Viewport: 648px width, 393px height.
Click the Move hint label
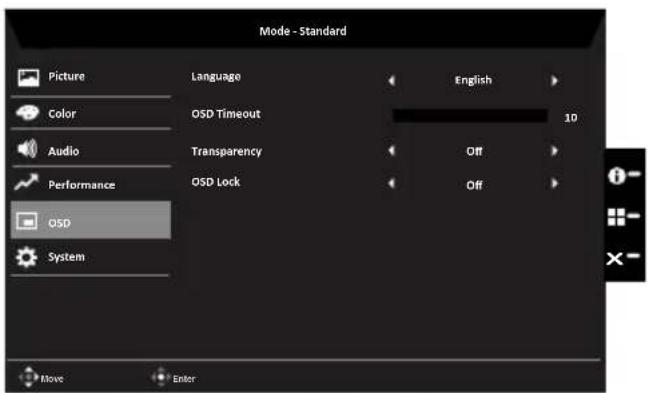tap(52, 379)
